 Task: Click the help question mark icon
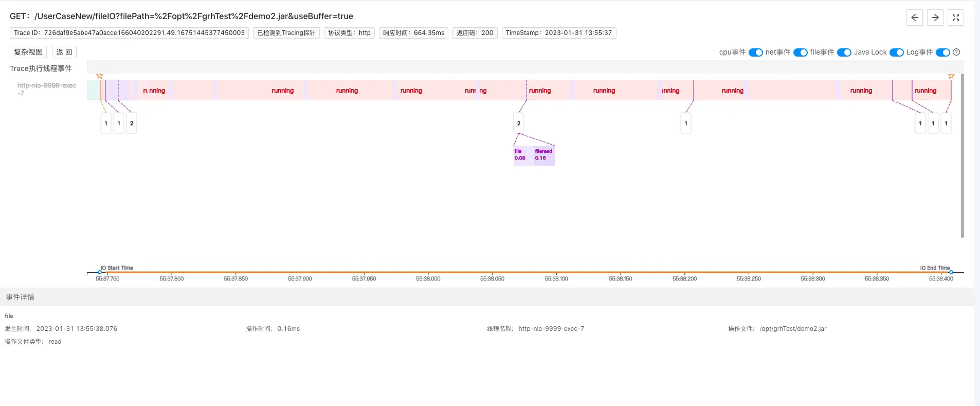coord(956,52)
